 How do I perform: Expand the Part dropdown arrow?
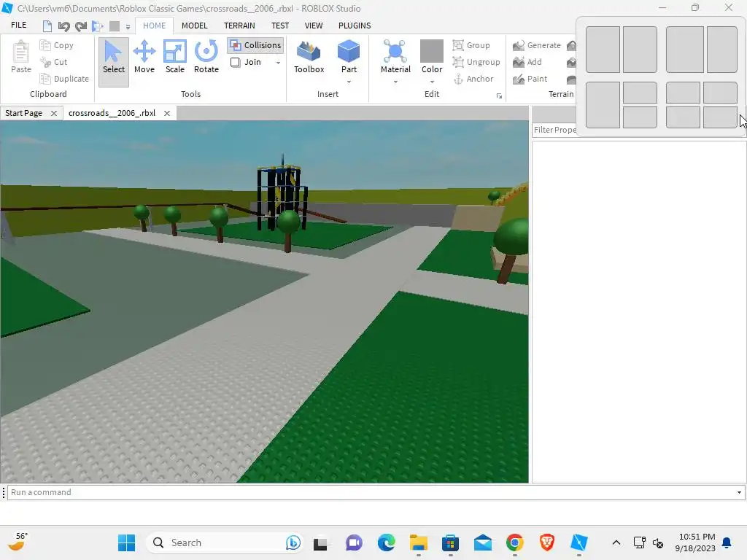[x=349, y=82]
